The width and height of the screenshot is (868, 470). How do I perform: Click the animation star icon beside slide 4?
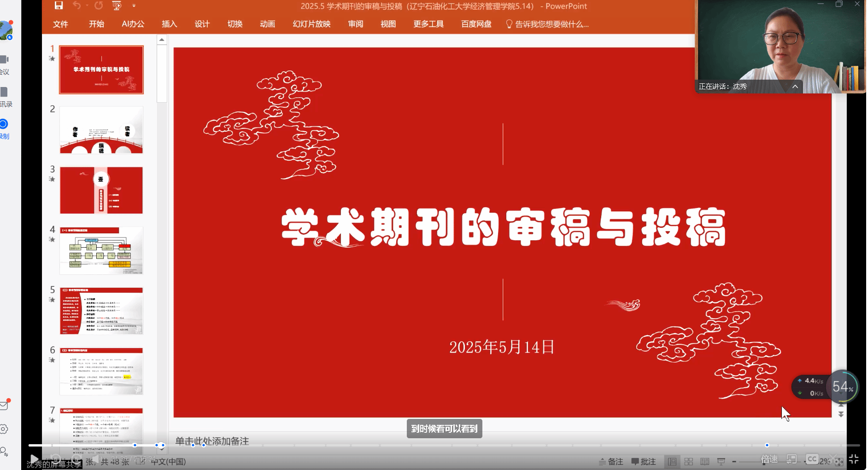tap(52, 239)
